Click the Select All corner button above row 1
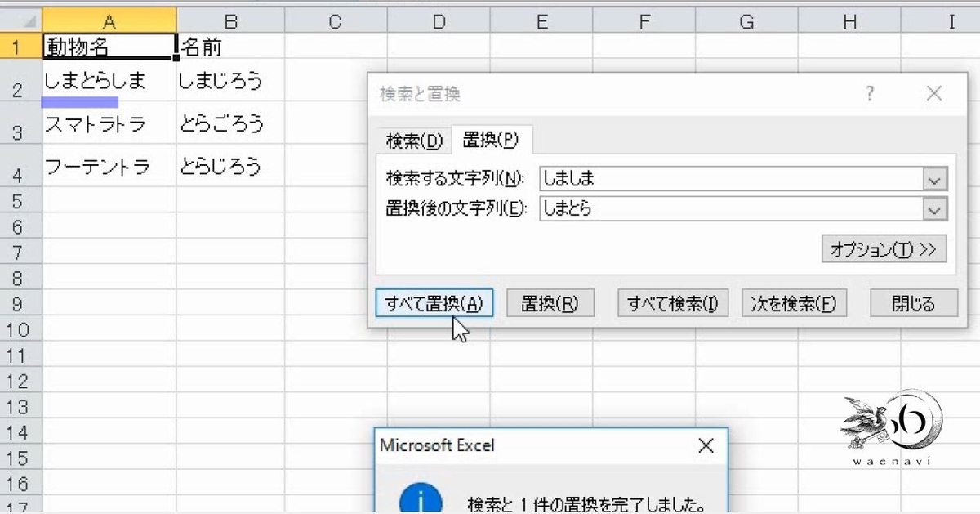 (21, 19)
